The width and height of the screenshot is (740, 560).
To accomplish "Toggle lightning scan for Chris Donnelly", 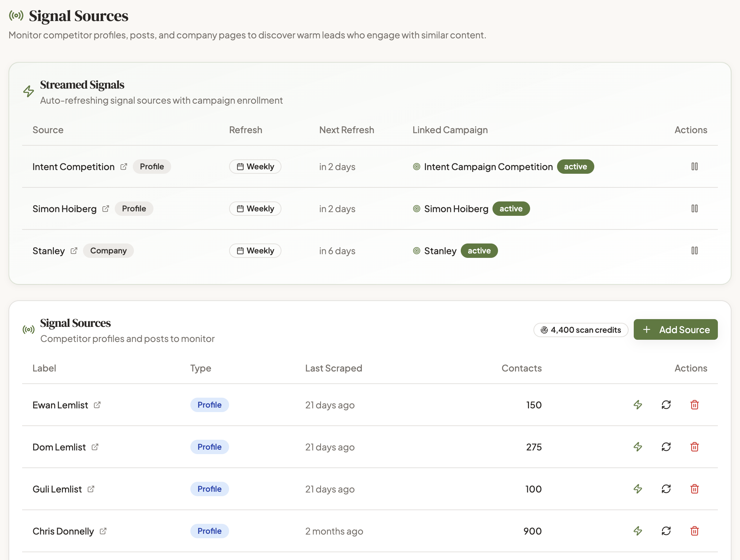I will tap(638, 531).
